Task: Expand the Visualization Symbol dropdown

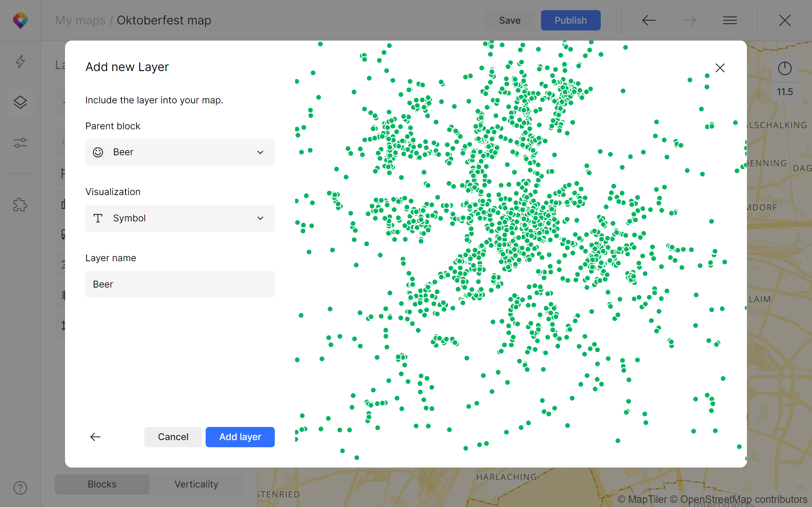Action: [180, 218]
